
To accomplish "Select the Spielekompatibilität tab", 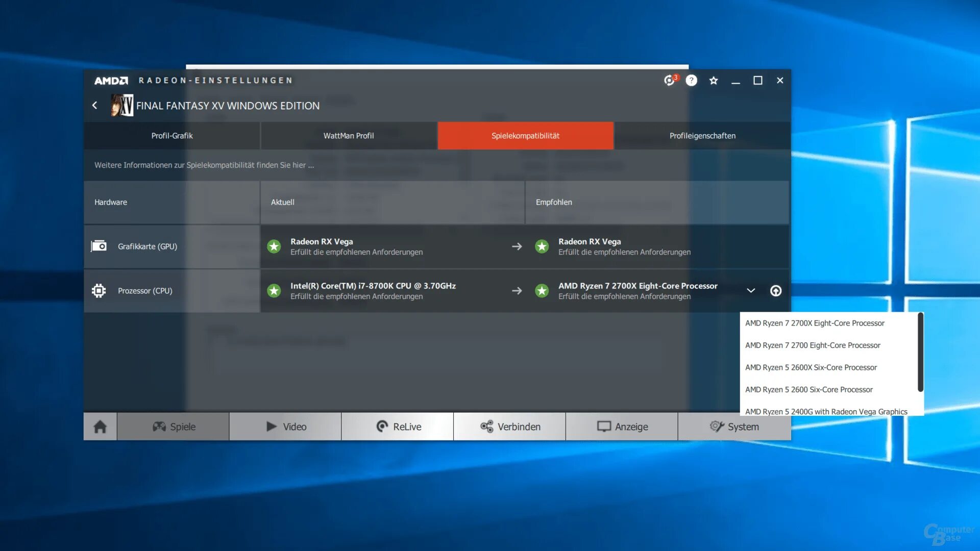I will pyautogui.click(x=525, y=136).
